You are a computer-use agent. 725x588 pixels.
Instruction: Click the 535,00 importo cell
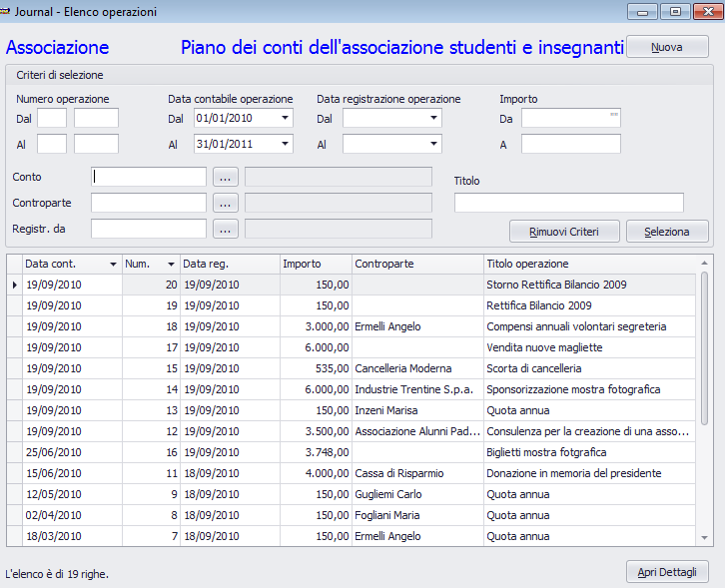tap(317, 368)
